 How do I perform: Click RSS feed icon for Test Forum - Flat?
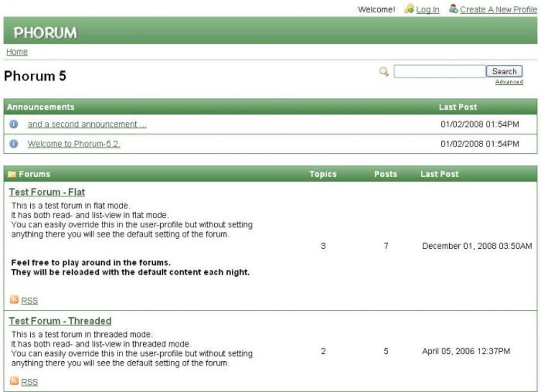tap(14, 300)
